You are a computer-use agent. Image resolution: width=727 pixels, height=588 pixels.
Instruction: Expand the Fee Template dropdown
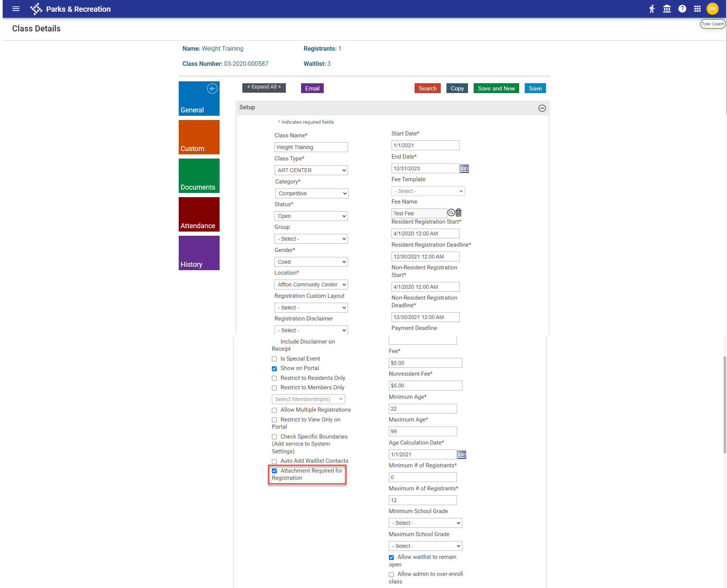pos(427,191)
